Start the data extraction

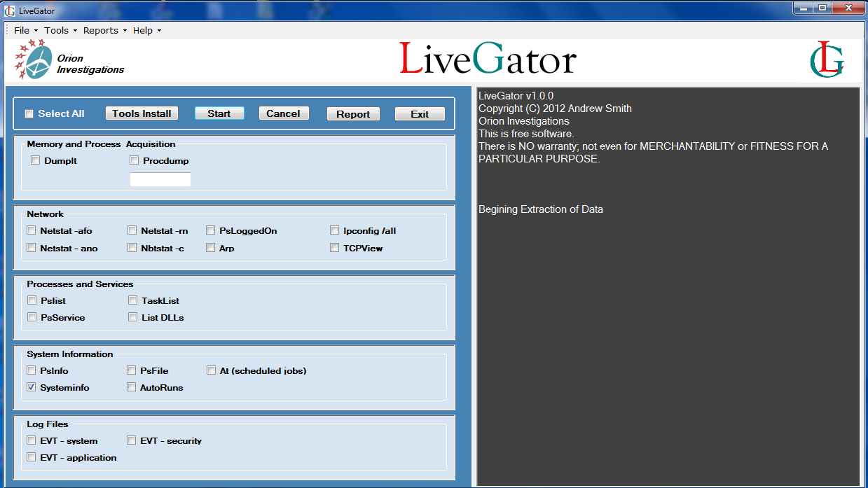tap(219, 113)
